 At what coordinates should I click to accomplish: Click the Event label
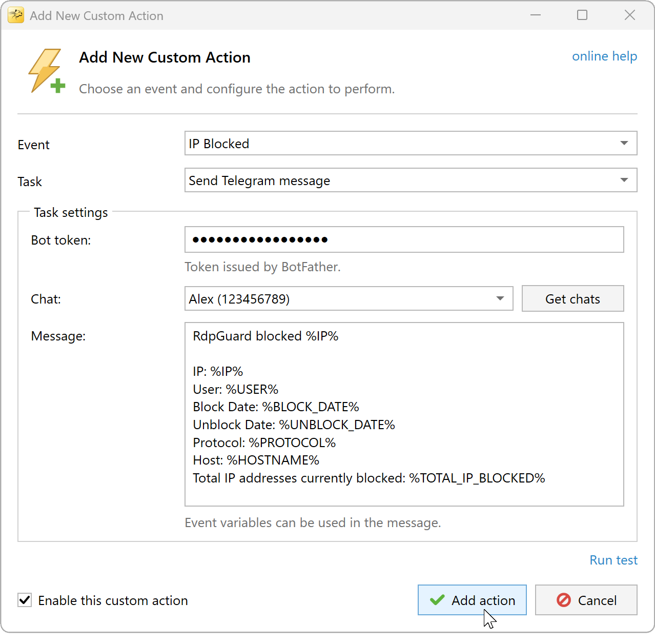[33, 145]
